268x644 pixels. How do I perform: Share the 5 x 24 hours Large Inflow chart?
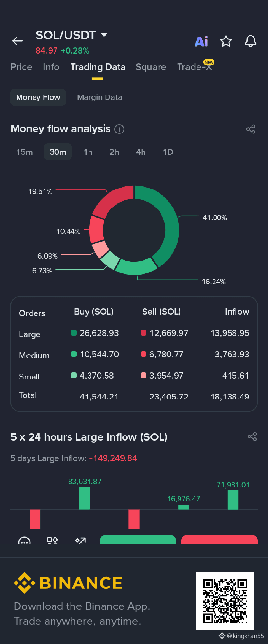pyautogui.click(x=252, y=436)
